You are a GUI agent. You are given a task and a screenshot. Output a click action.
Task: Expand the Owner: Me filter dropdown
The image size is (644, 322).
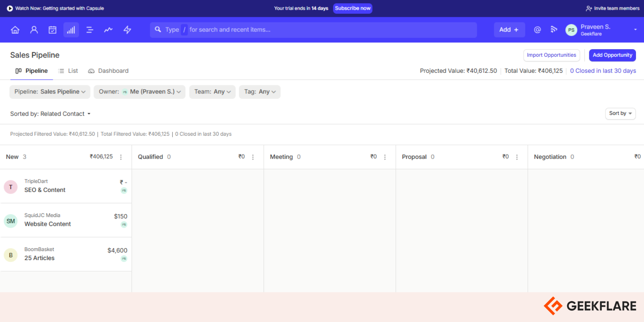click(x=140, y=92)
